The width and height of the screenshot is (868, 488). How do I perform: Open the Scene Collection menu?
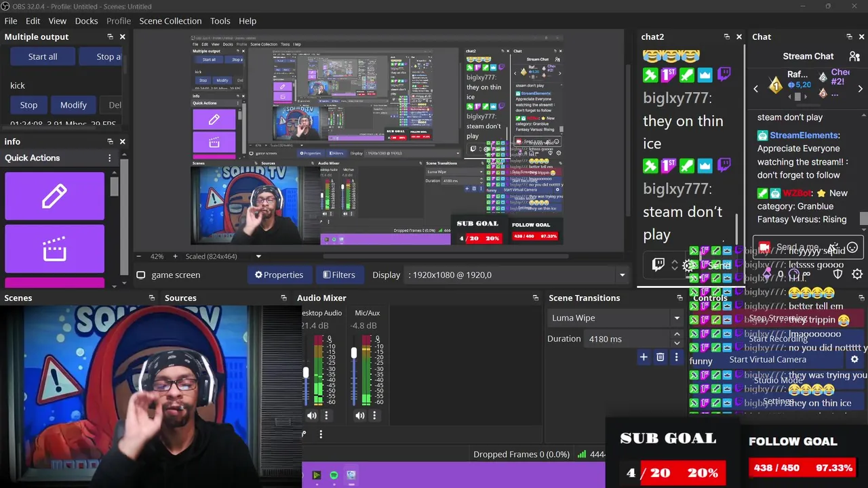[170, 21]
